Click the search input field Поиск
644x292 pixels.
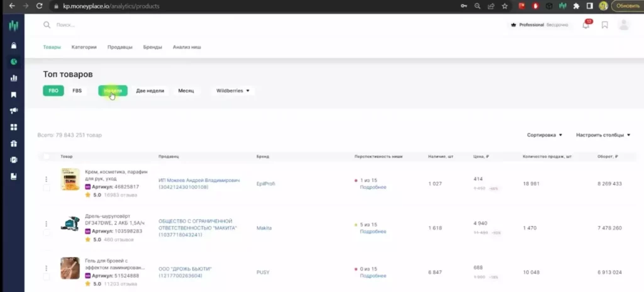pos(65,25)
